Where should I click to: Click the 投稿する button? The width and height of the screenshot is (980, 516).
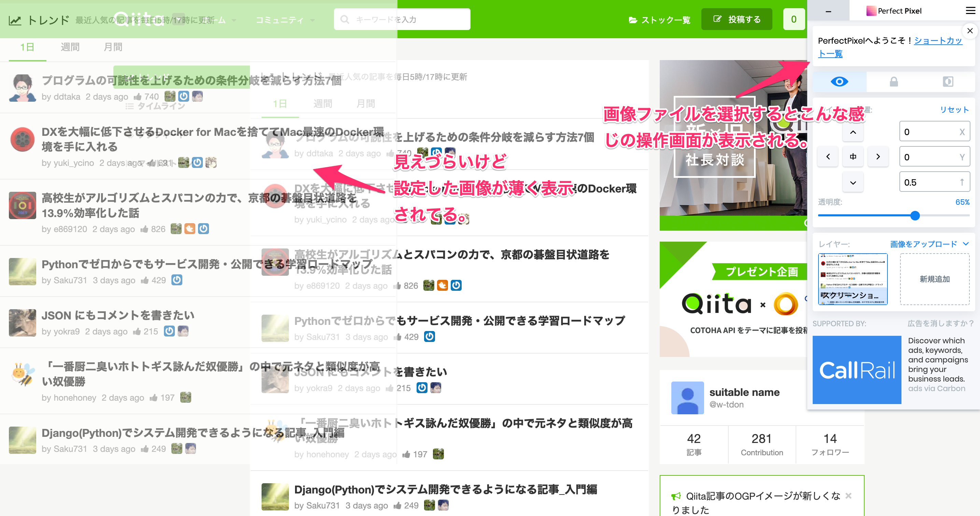coord(737,19)
